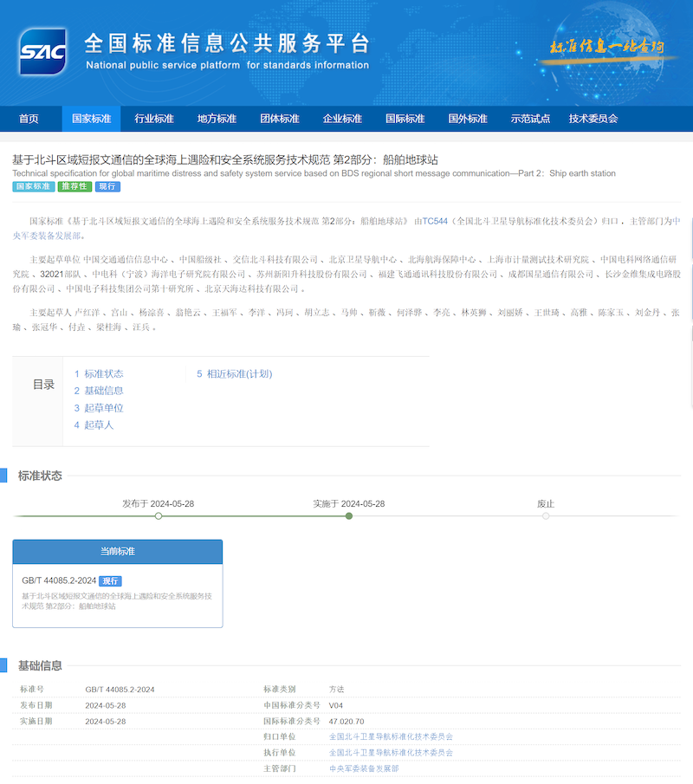Click the 现行 badge next to GB/T 44085.2-2024
Image resolution: width=693 pixels, height=784 pixels.
pos(110,580)
